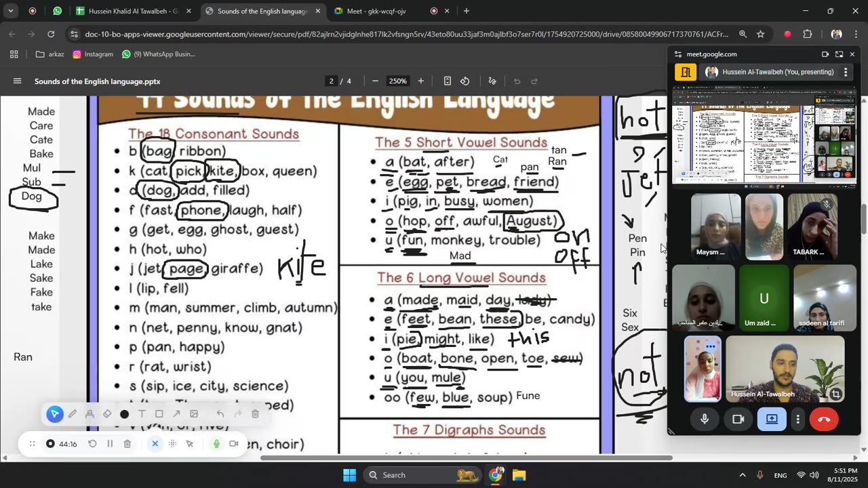
Task: Zoom out of the PDF
Action: pyautogui.click(x=375, y=81)
